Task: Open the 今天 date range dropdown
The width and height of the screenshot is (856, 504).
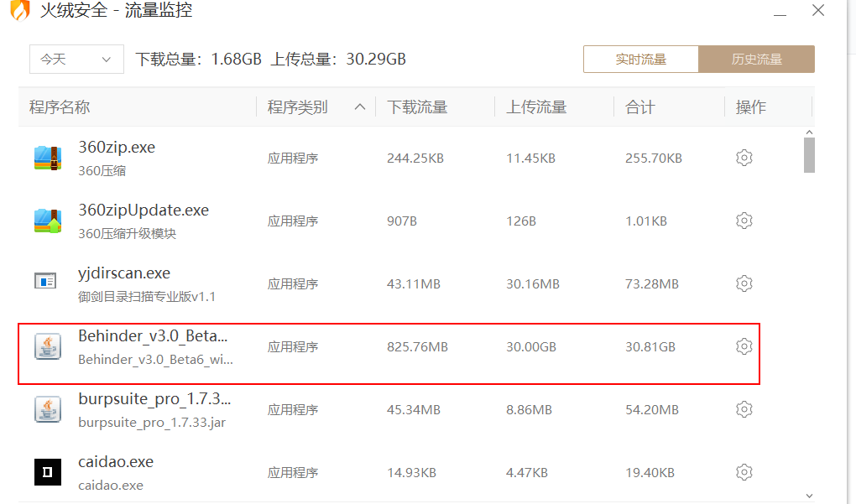Action: tap(76, 59)
